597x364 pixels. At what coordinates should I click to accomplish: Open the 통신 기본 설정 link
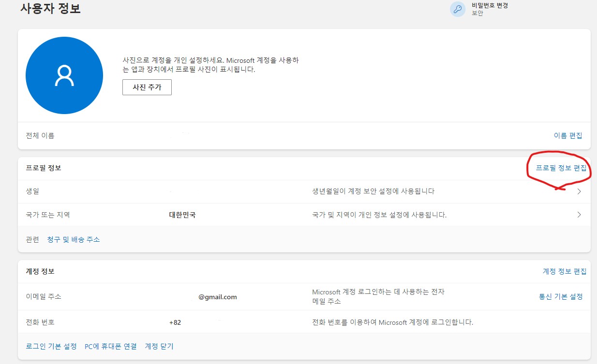pyautogui.click(x=561, y=297)
